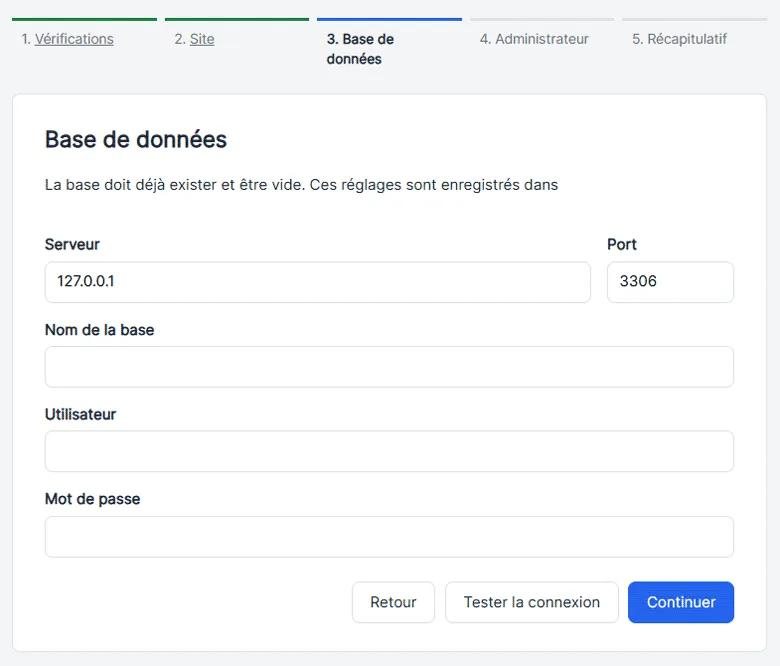Click the Nom de la base label
This screenshot has height=666, width=780.
tap(99, 330)
